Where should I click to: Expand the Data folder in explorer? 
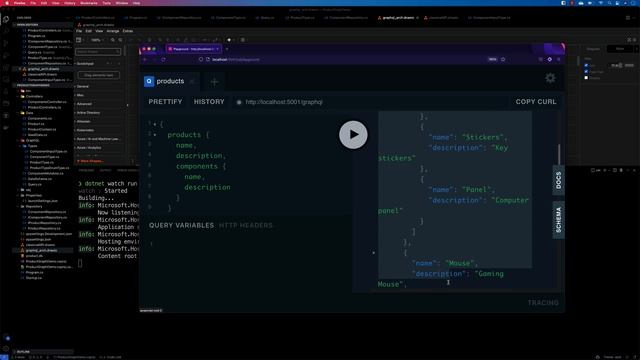pyautogui.click(x=30, y=113)
